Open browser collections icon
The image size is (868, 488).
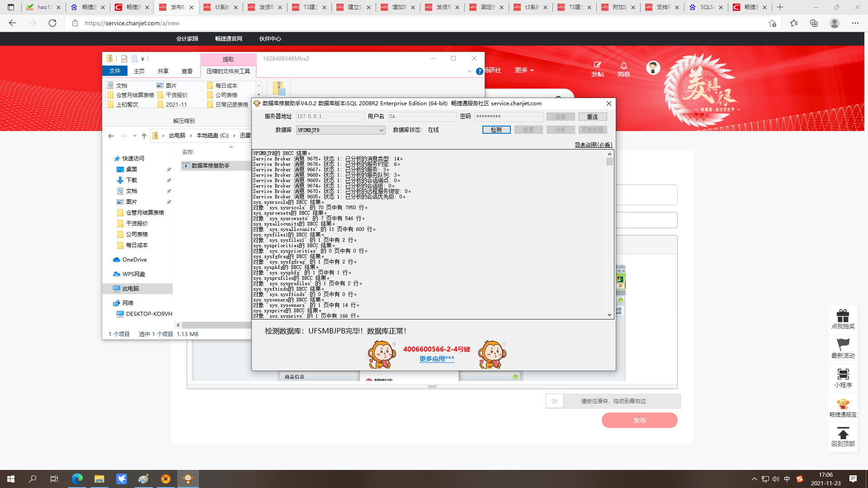click(x=814, y=23)
